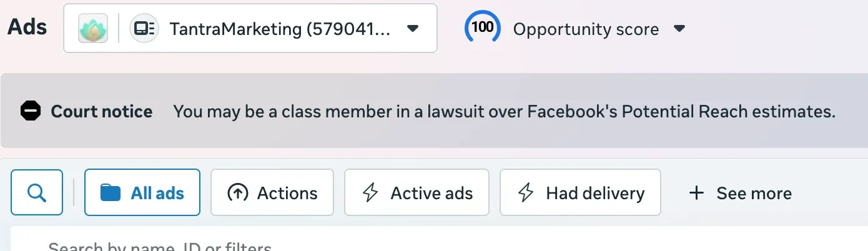Apply the Actions filter
This screenshot has width=868, height=251.
click(x=272, y=192)
